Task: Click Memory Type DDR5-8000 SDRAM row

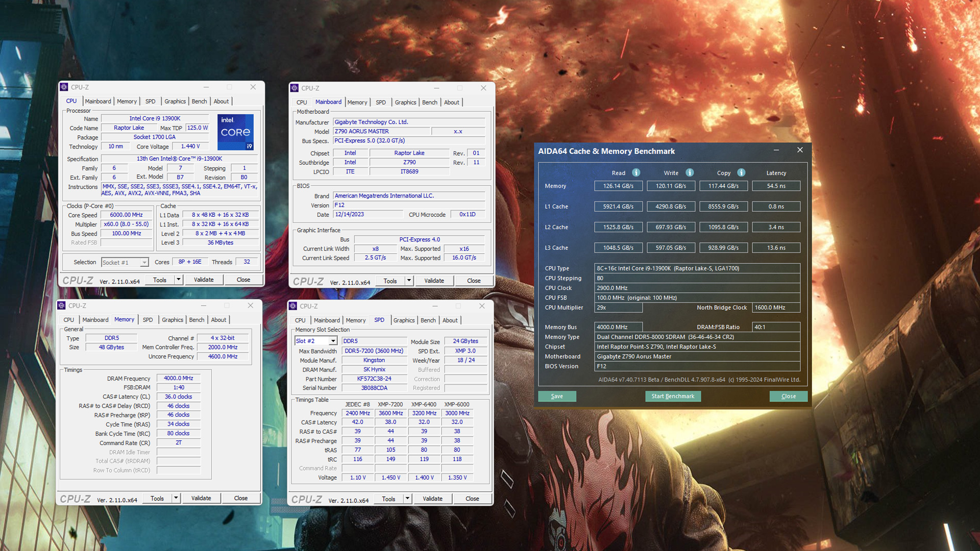Action: 697,337
